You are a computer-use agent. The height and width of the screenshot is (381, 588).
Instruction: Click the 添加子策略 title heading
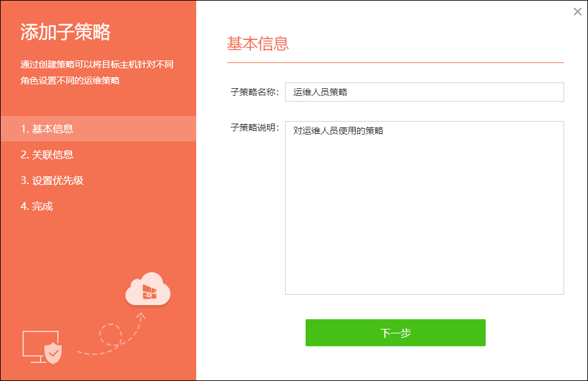65,32
